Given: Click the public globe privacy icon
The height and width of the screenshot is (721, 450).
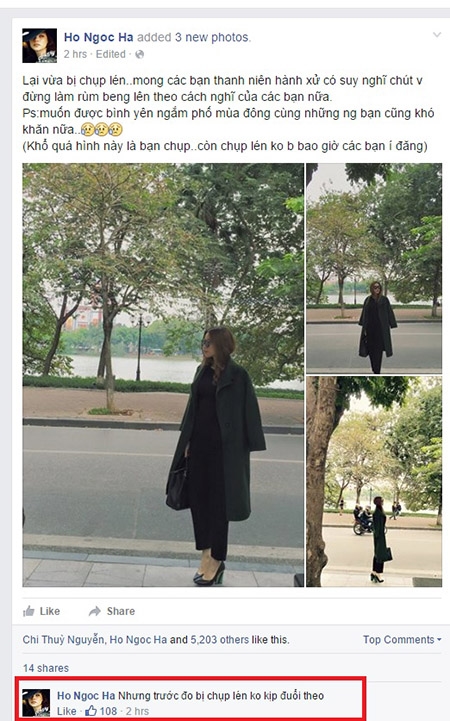Looking at the screenshot, I should point(139,54).
